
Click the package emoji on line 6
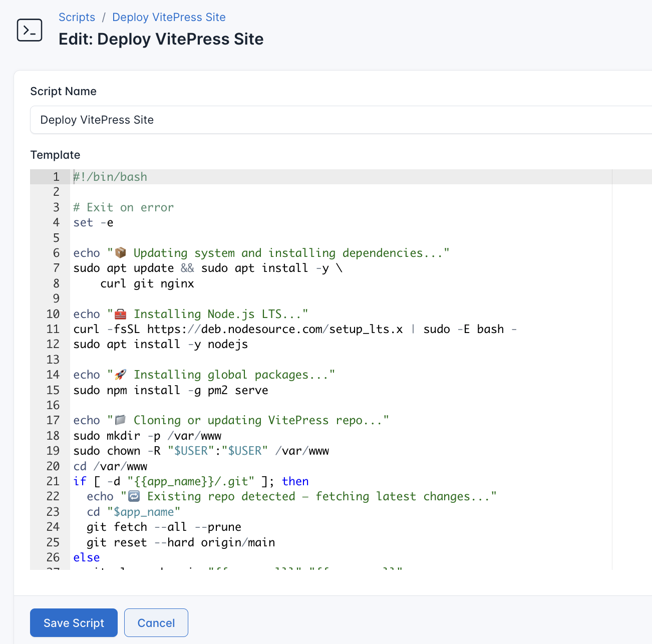click(x=120, y=252)
